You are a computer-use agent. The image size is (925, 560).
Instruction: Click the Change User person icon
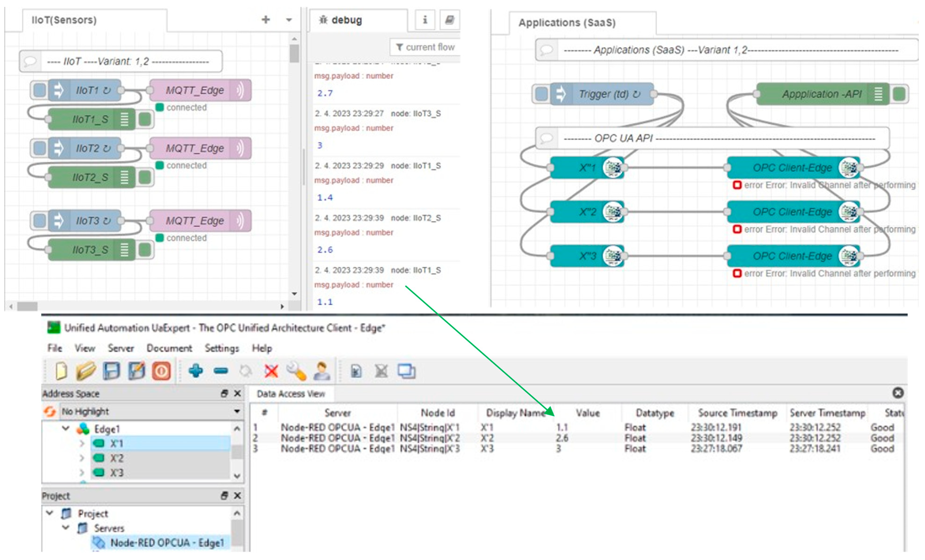[322, 371]
